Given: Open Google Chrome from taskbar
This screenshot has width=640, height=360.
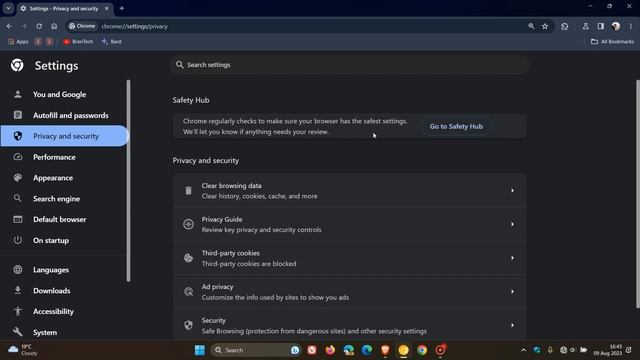Looking at the screenshot, I should [422, 350].
